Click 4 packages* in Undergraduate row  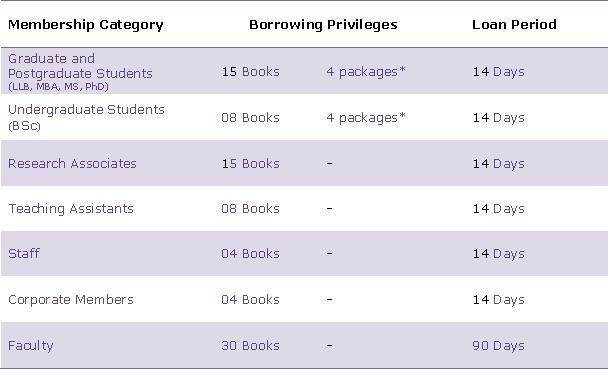click(366, 118)
